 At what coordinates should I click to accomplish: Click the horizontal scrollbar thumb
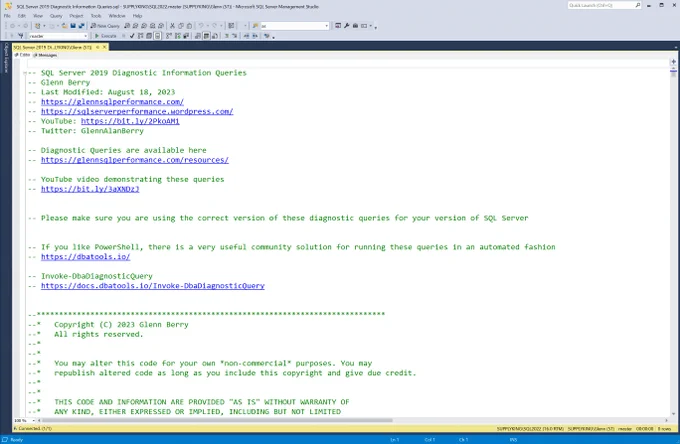pos(217,420)
